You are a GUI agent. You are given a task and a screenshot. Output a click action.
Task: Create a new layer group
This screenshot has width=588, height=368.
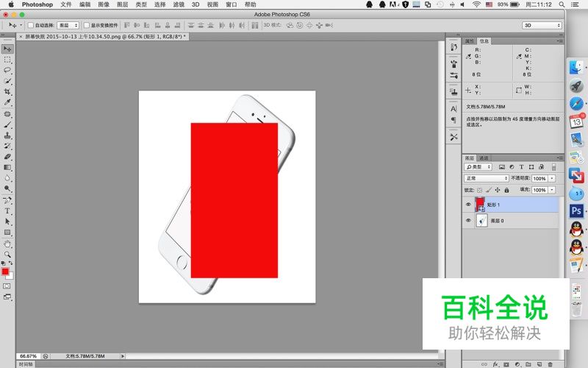(528, 364)
